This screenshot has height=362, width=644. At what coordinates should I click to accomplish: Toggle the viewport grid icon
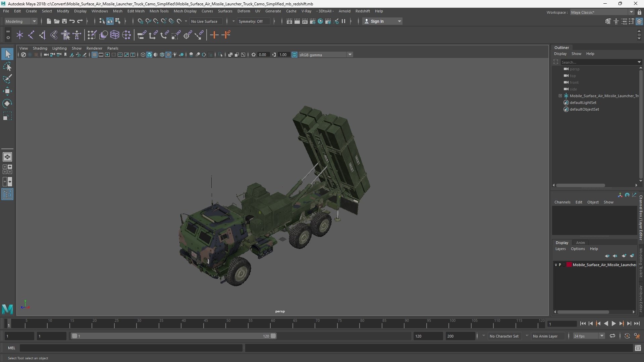click(95, 55)
